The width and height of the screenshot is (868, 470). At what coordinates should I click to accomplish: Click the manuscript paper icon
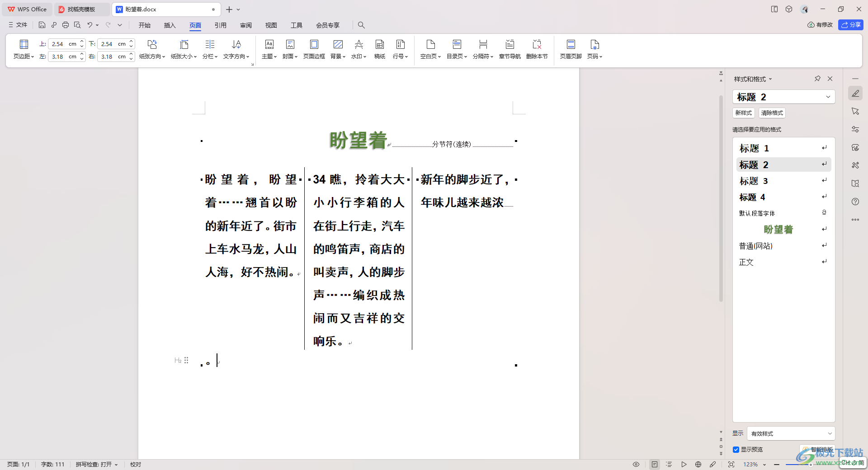[380, 44]
